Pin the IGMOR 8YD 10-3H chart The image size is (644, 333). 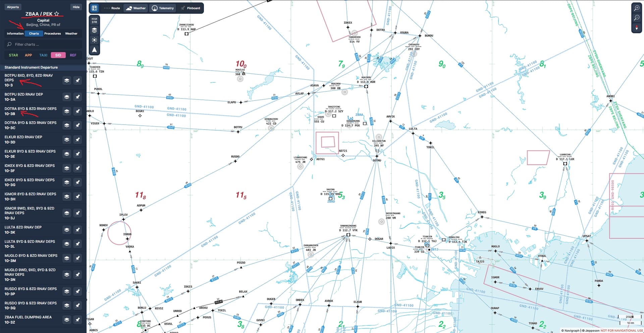[77, 197]
